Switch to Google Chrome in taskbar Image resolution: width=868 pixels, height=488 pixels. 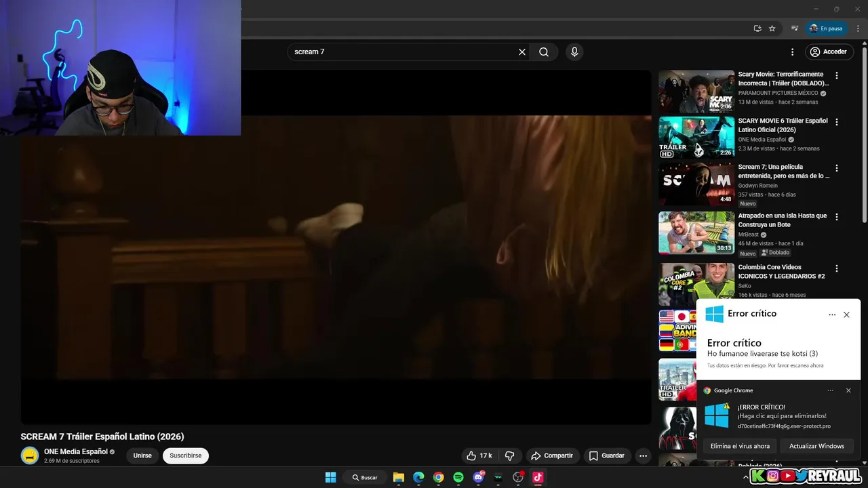[x=439, y=477]
